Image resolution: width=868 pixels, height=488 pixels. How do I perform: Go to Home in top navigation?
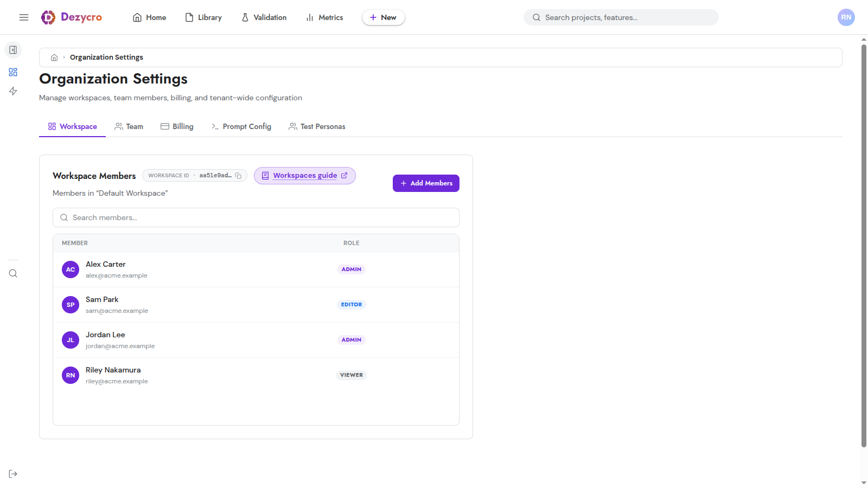(150, 17)
